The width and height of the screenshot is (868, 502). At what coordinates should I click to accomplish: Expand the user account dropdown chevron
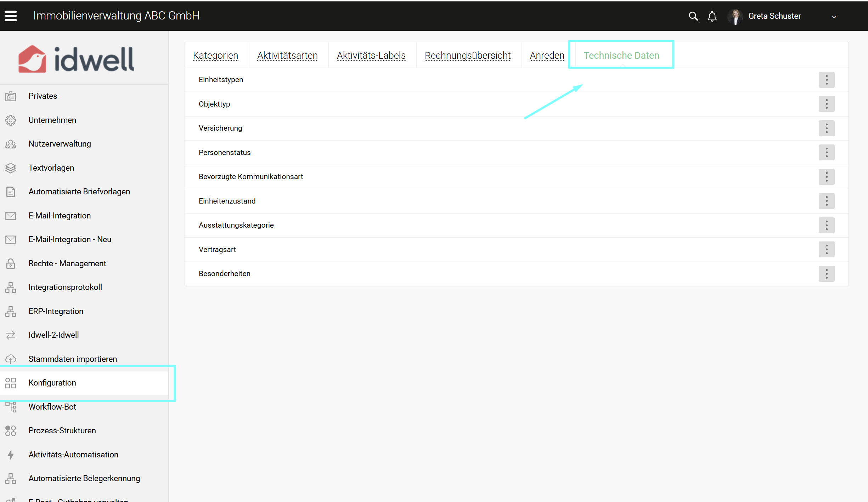(x=834, y=17)
